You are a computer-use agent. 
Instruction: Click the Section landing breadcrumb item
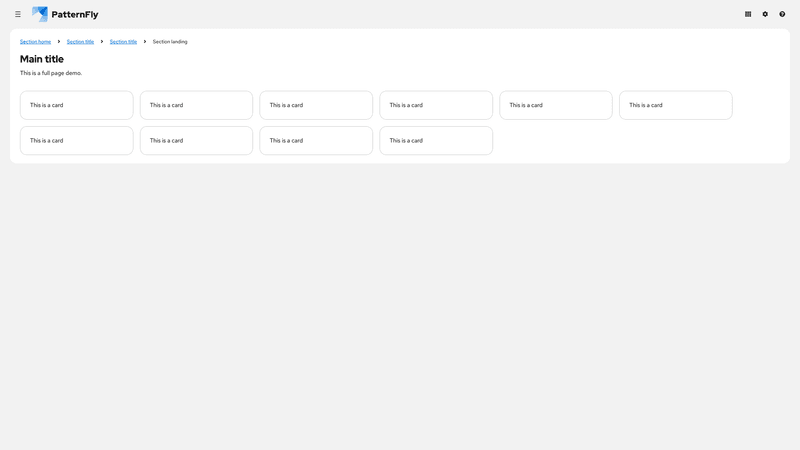pyautogui.click(x=170, y=42)
